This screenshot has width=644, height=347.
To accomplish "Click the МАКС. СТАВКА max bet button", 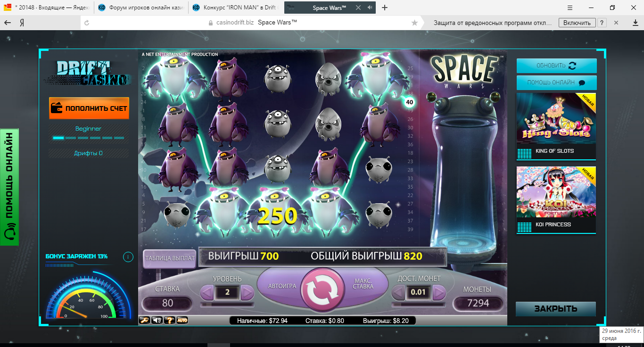I will click(363, 283).
